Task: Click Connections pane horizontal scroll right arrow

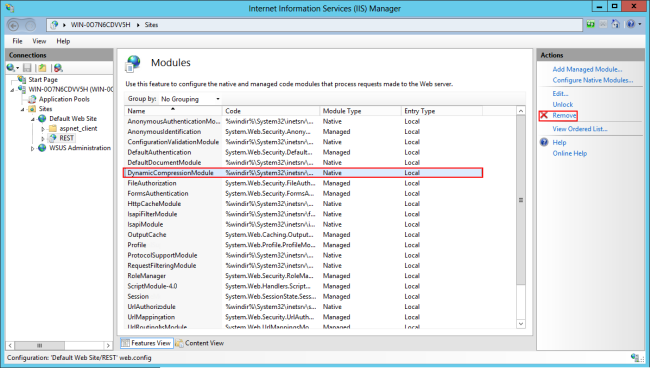Action: tap(108, 345)
